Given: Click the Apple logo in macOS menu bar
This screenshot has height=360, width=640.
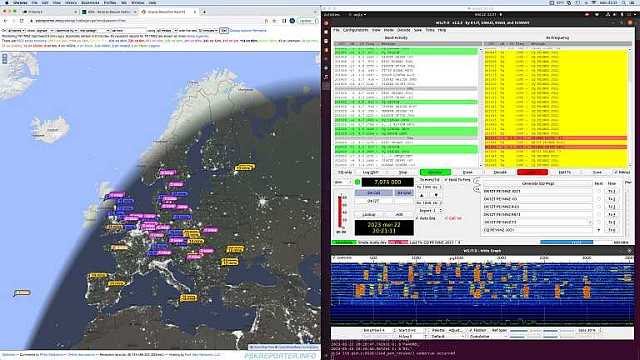Looking at the screenshot, I should click(6, 2).
